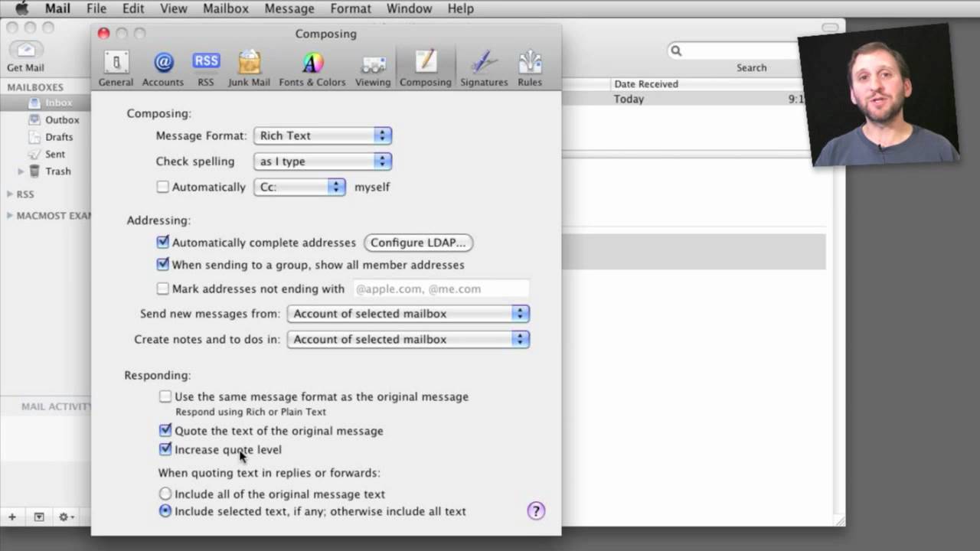Open the Viewing preferences pane
The image size is (980, 551).
(373, 68)
